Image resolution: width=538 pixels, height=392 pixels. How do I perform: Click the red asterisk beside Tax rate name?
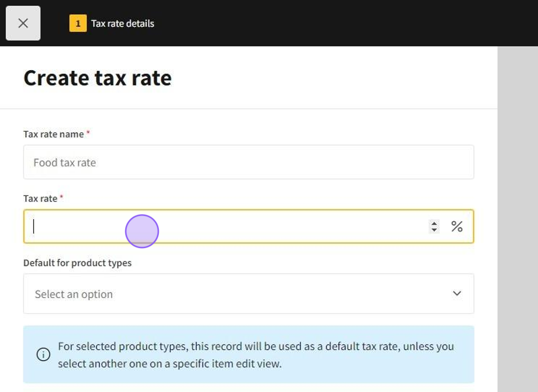[88, 133]
